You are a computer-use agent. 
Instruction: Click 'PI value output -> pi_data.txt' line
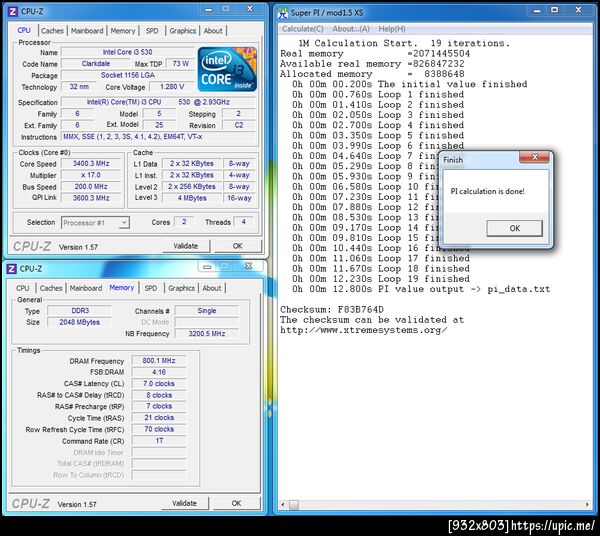coord(464,289)
